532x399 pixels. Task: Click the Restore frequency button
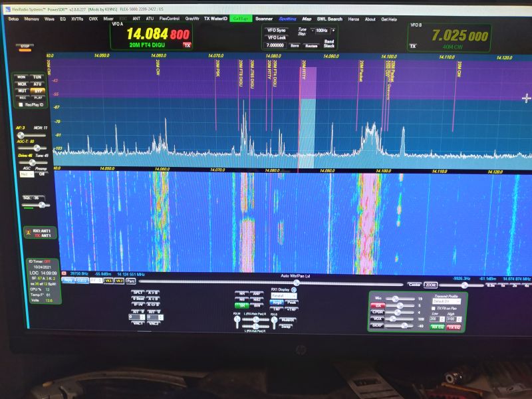[x=311, y=46]
